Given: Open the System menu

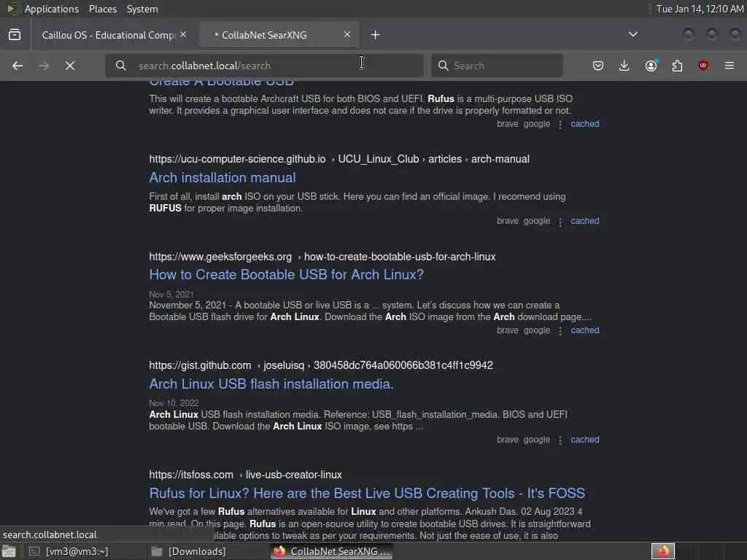Looking at the screenshot, I should (x=142, y=9).
